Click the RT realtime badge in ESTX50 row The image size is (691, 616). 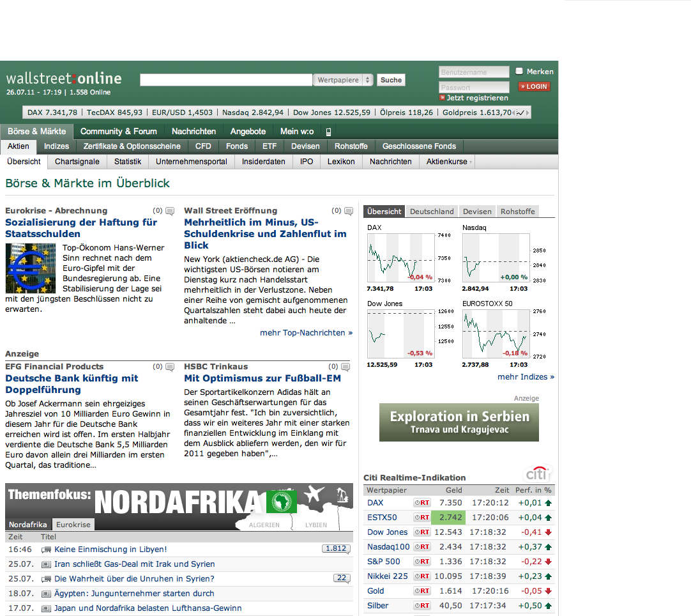(422, 517)
